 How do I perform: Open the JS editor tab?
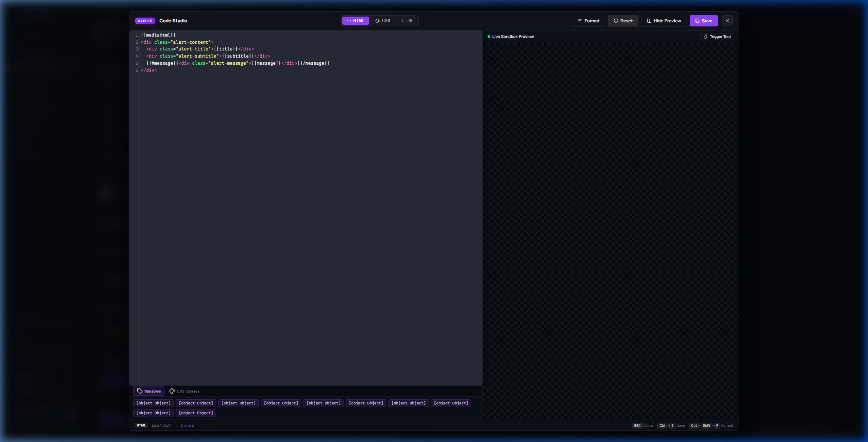click(407, 21)
